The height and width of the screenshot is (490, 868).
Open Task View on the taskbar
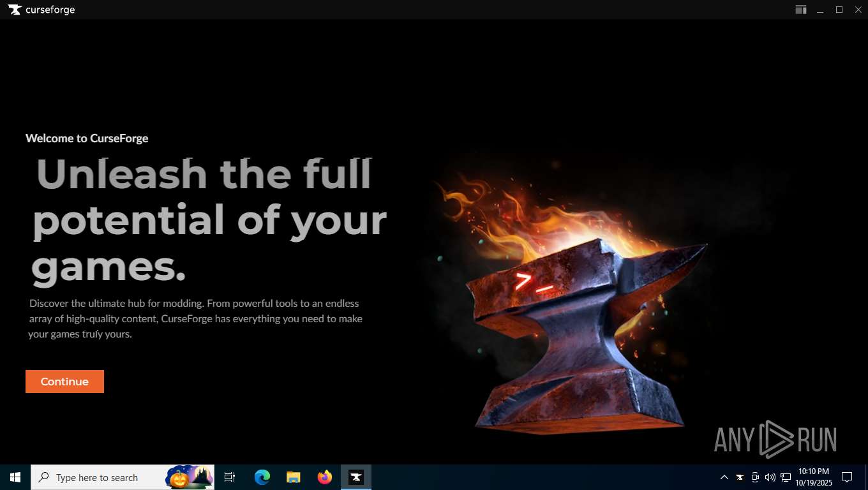230,477
